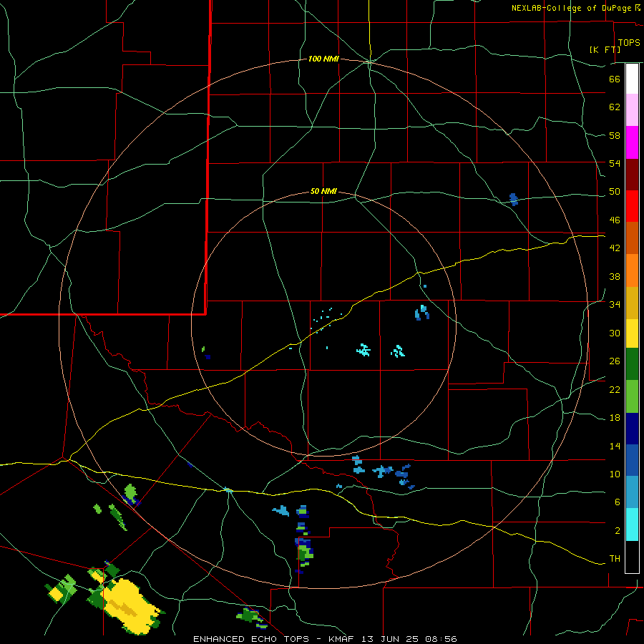
Task: Click the "[K FT]" units label
Action: [x=605, y=49]
